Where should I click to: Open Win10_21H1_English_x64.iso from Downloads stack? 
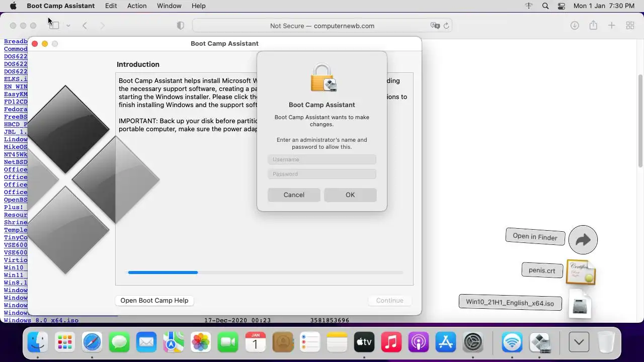pyautogui.click(x=510, y=303)
